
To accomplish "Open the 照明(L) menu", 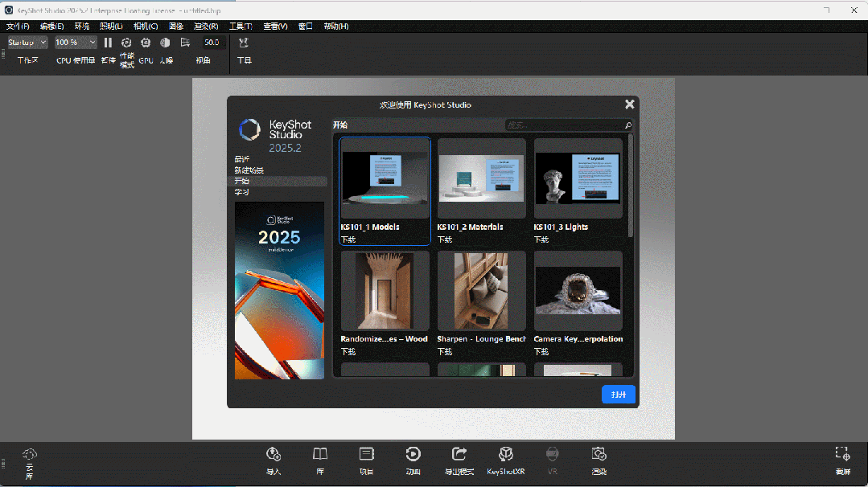I will pyautogui.click(x=111, y=26).
